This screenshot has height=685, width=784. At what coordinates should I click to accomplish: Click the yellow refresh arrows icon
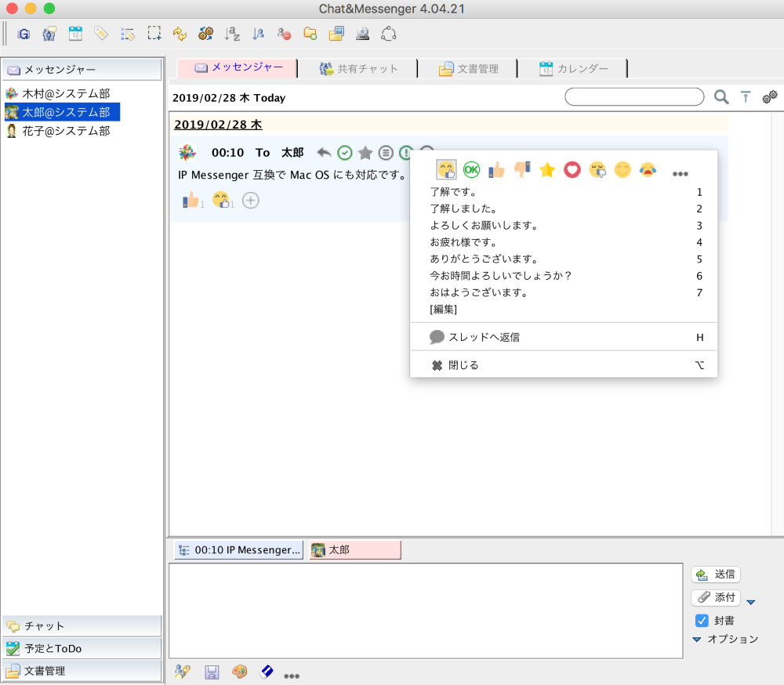pos(180,34)
